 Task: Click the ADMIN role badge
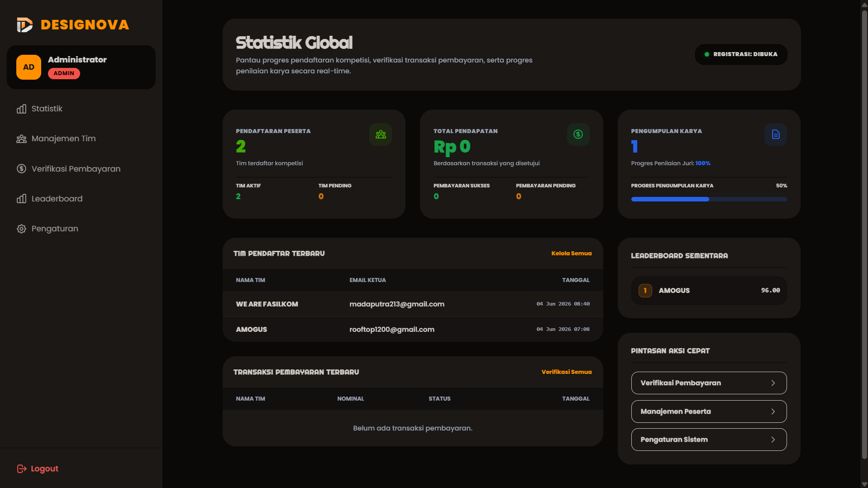pos(64,73)
